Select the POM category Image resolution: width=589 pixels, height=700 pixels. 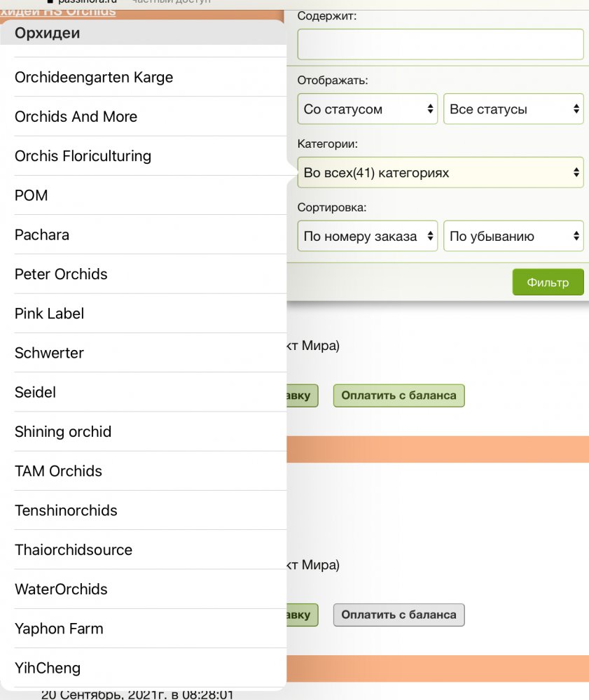[32, 195]
